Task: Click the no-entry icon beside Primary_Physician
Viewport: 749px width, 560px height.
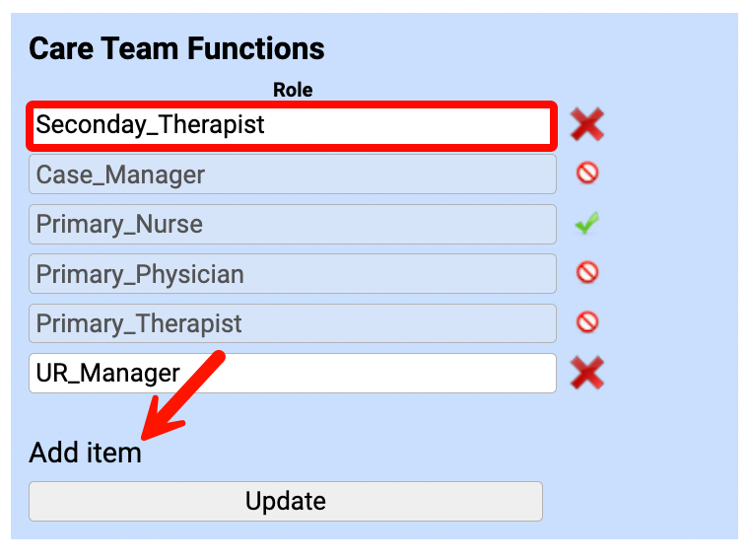Action: click(587, 273)
